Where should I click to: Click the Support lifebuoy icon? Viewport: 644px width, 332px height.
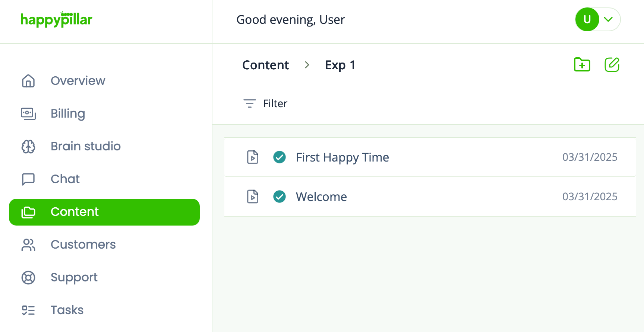click(28, 277)
